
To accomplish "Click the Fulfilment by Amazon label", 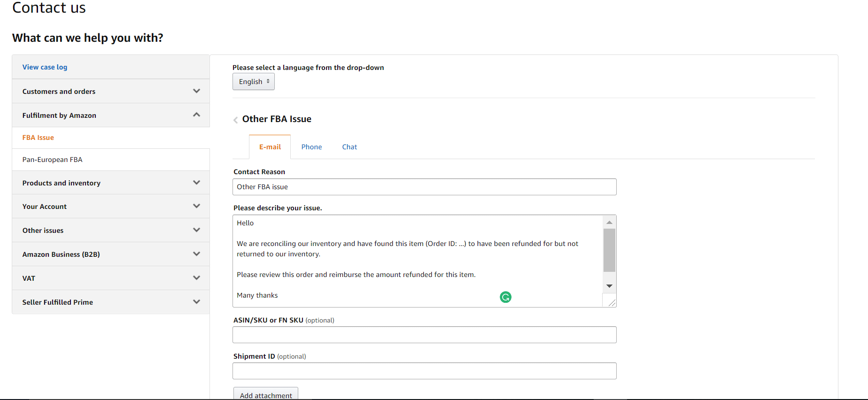I will [59, 115].
